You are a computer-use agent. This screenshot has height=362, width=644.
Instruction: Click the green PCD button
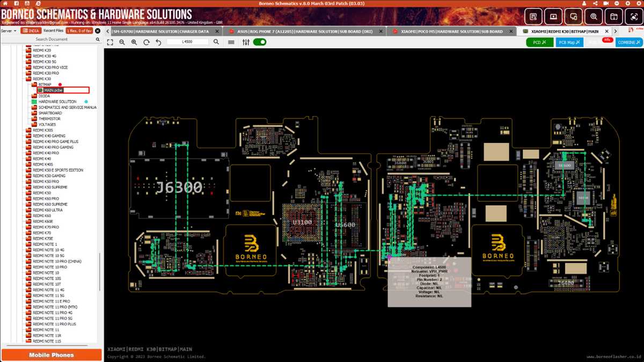[540, 42]
